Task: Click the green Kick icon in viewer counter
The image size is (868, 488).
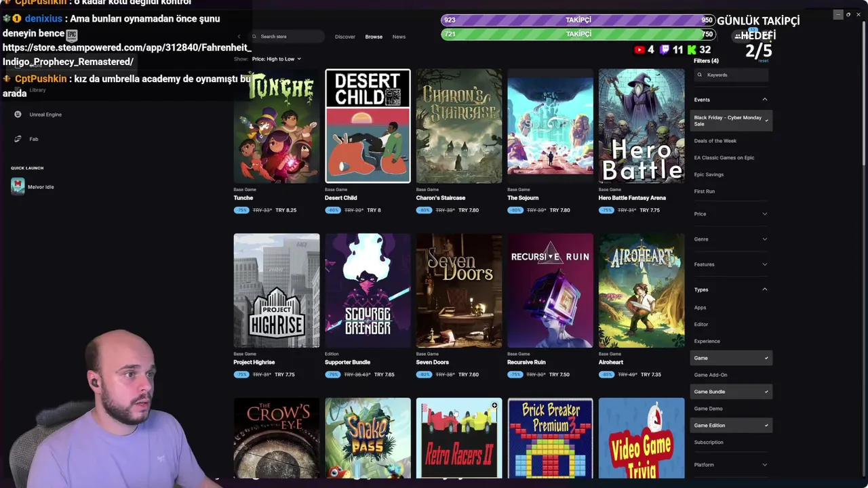Action: 692,49
